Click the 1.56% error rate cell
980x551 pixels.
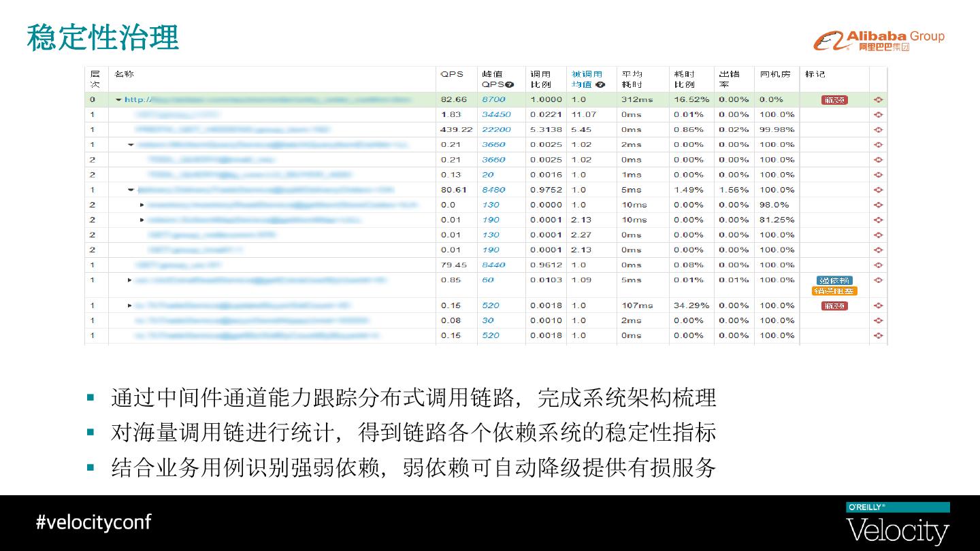click(734, 190)
